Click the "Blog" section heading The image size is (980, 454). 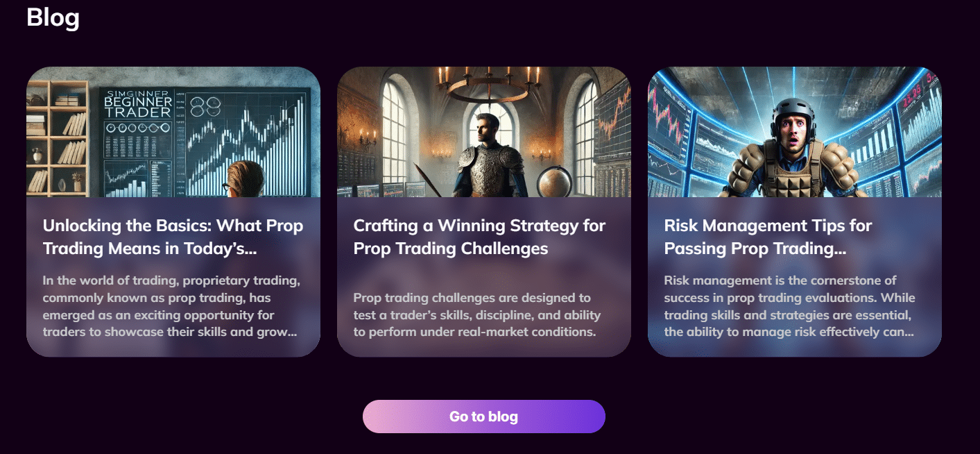pyautogui.click(x=52, y=18)
